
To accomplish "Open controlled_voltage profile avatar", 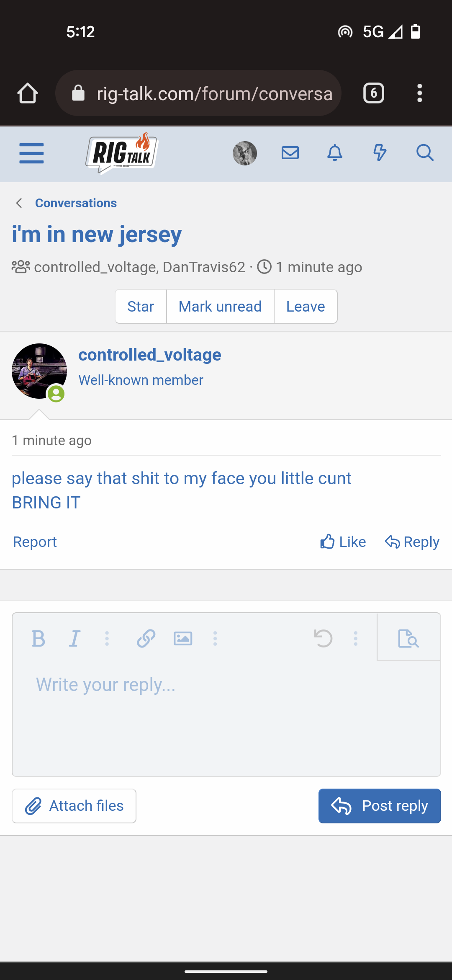I will 39,371.
